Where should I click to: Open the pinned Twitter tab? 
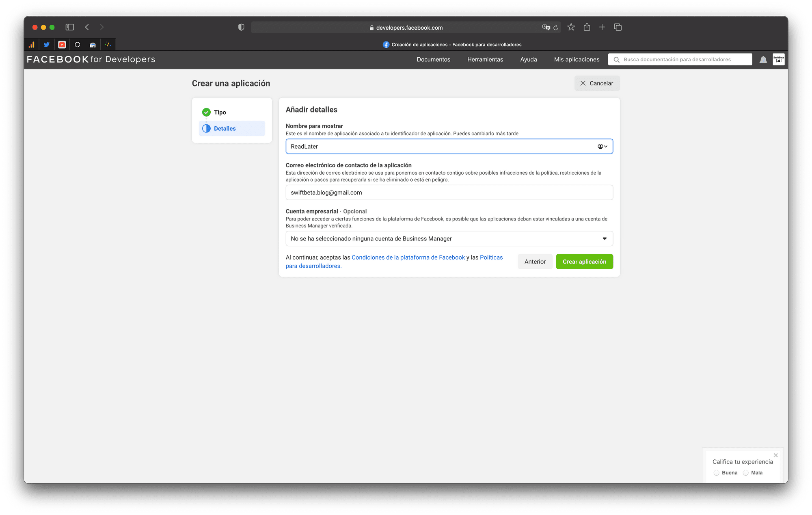pos(47,45)
